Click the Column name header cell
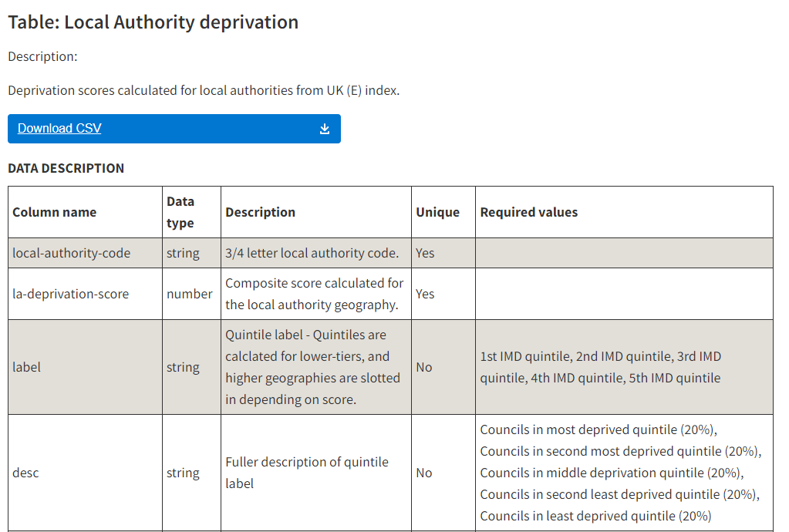The width and height of the screenshot is (789, 532). [85, 212]
